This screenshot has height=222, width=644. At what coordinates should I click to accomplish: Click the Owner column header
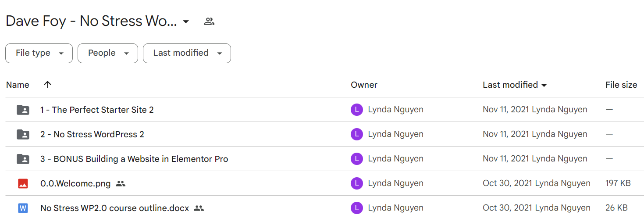tap(364, 85)
